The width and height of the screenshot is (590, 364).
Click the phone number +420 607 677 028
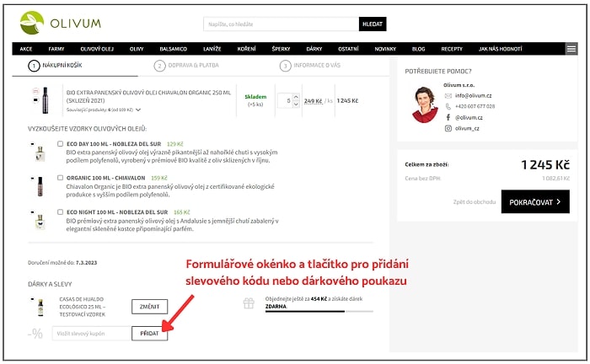(x=475, y=106)
